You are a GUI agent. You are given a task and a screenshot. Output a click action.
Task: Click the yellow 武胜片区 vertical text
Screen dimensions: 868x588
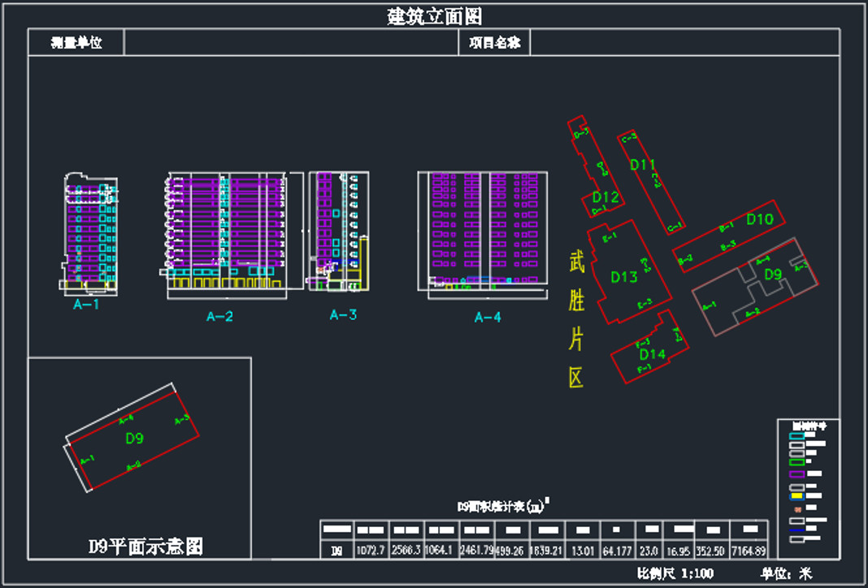[x=576, y=319]
